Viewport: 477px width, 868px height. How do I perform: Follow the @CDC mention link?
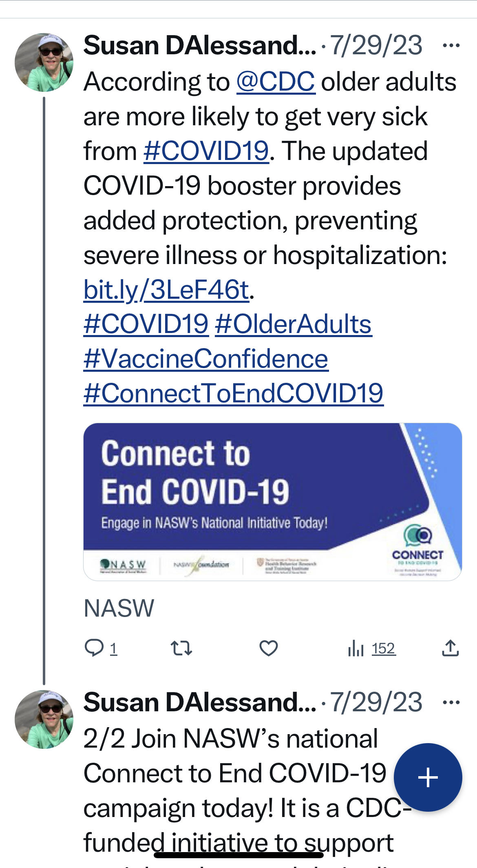[x=276, y=82]
